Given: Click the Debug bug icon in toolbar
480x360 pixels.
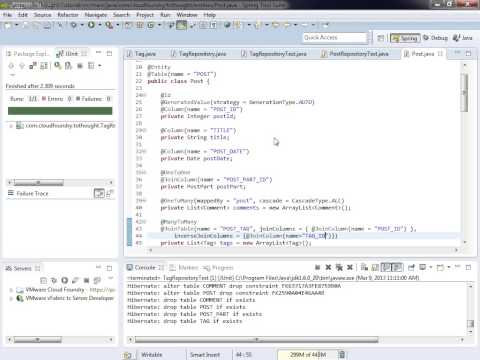Looking at the screenshot, I should 73,25.
